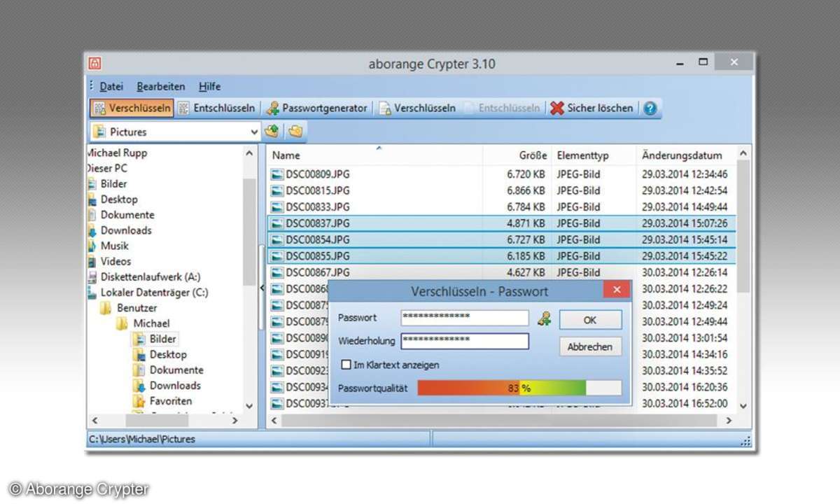Open the Pictures folder dropdown
This screenshot has height=504, width=840.
pyautogui.click(x=254, y=132)
